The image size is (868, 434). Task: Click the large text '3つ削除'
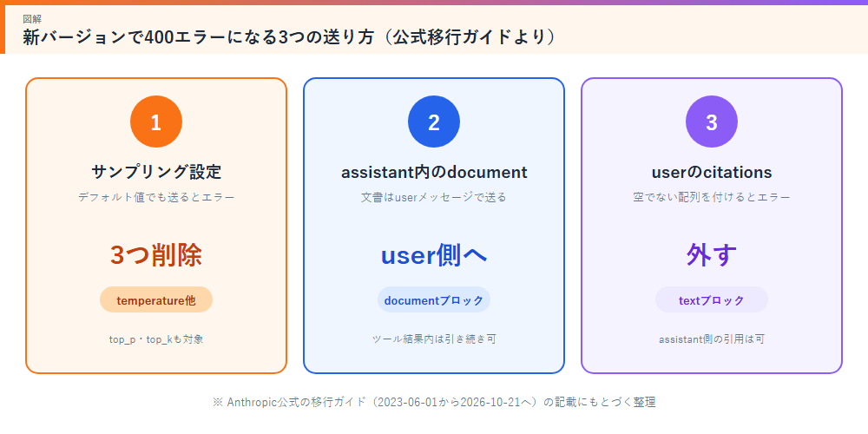156,255
